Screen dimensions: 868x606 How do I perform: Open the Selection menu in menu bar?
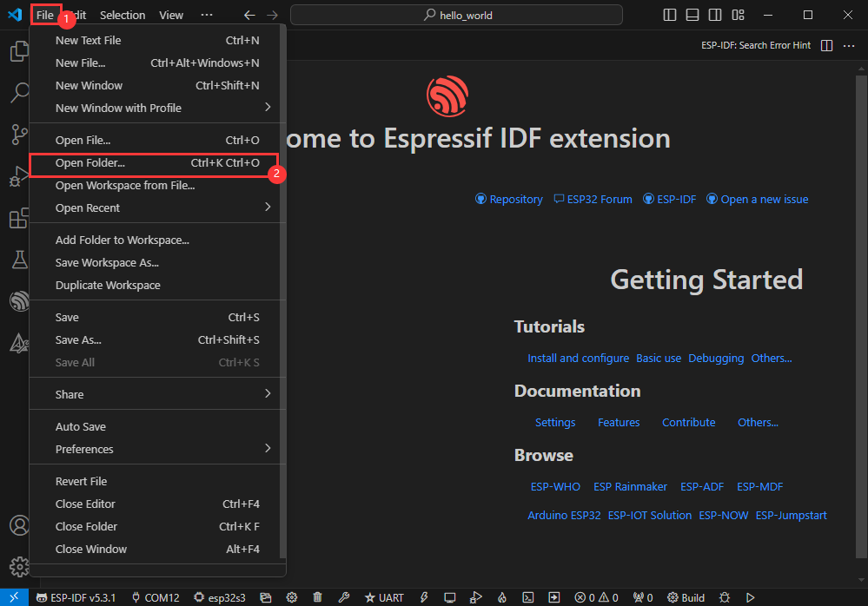[x=123, y=15]
